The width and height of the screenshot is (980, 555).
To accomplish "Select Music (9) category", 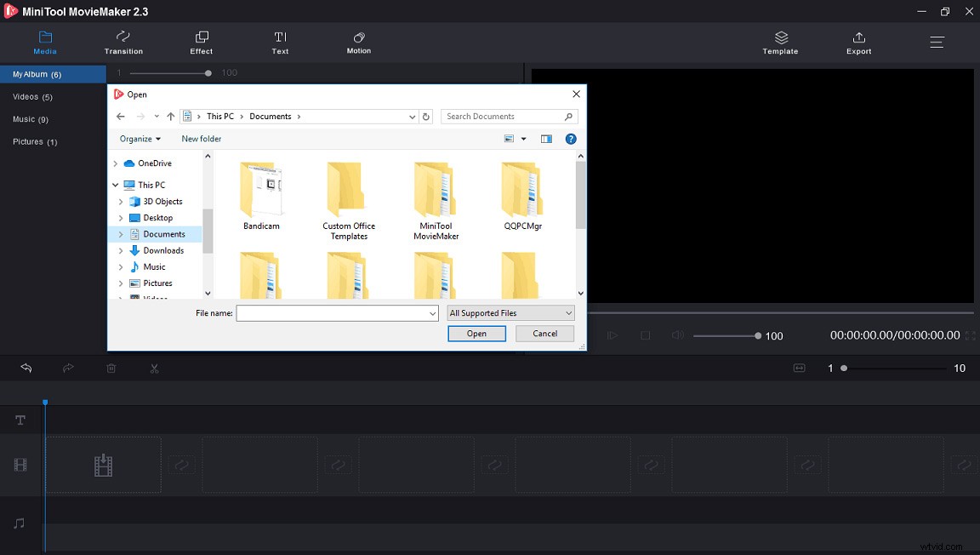I will [x=31, y=119].
